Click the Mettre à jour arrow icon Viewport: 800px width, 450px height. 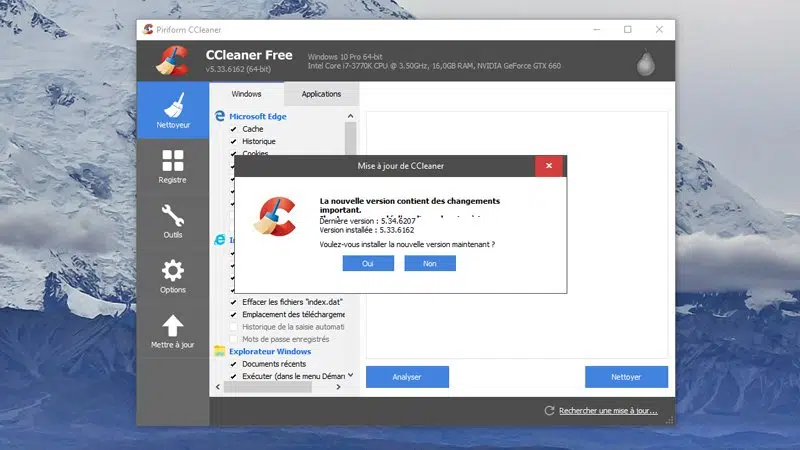173,325
